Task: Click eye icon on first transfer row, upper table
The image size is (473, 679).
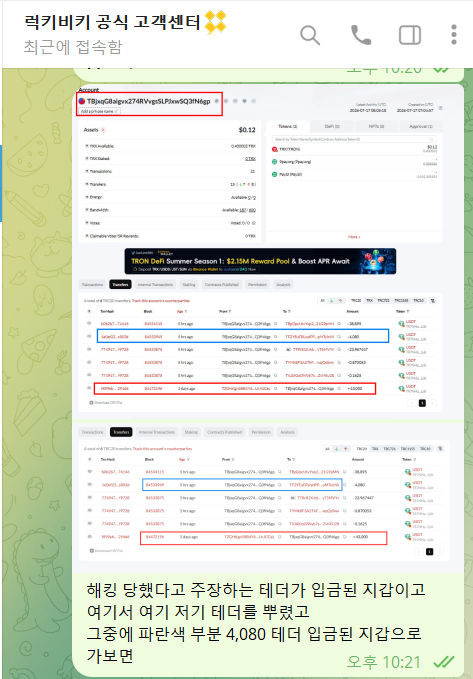Action: 89,323
